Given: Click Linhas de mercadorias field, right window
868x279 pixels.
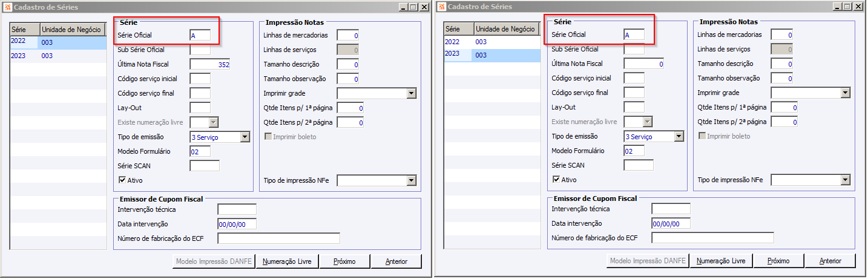Looking at the screenshot, I should tap(782, 34).
